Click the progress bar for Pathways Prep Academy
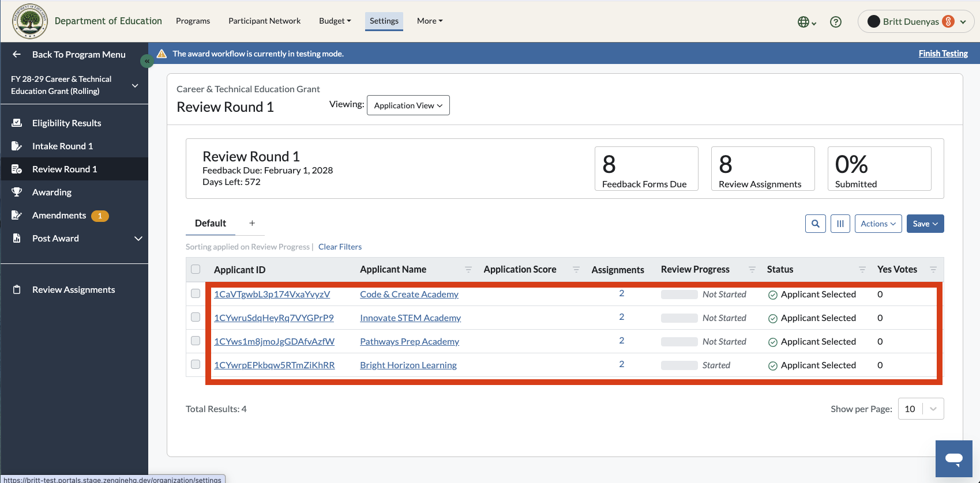 pos(679,342)
